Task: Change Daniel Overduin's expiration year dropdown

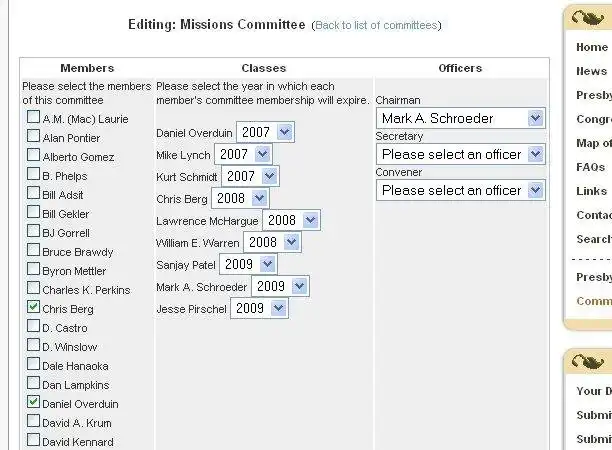Action: coord(265,132)
